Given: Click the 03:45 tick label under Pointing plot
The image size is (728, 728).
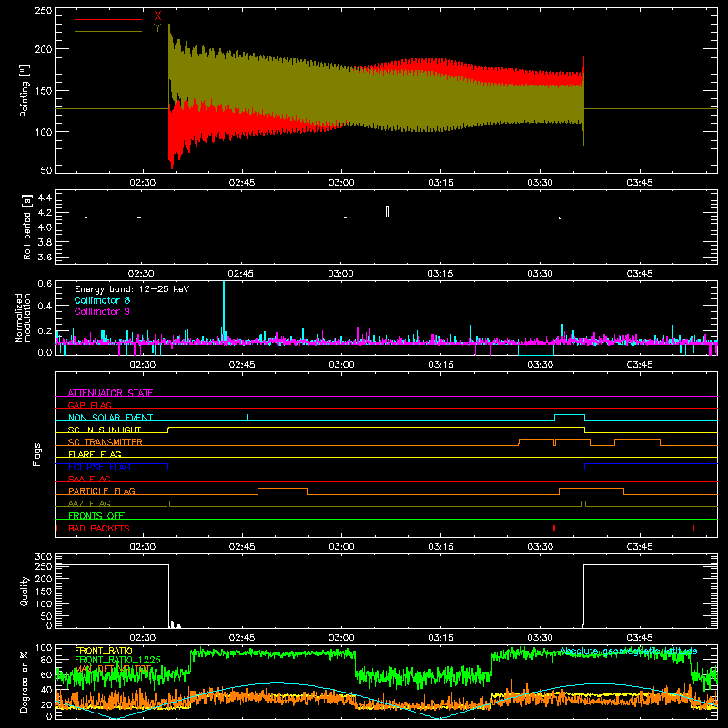Looking at the screenshot, I should 640,183.
